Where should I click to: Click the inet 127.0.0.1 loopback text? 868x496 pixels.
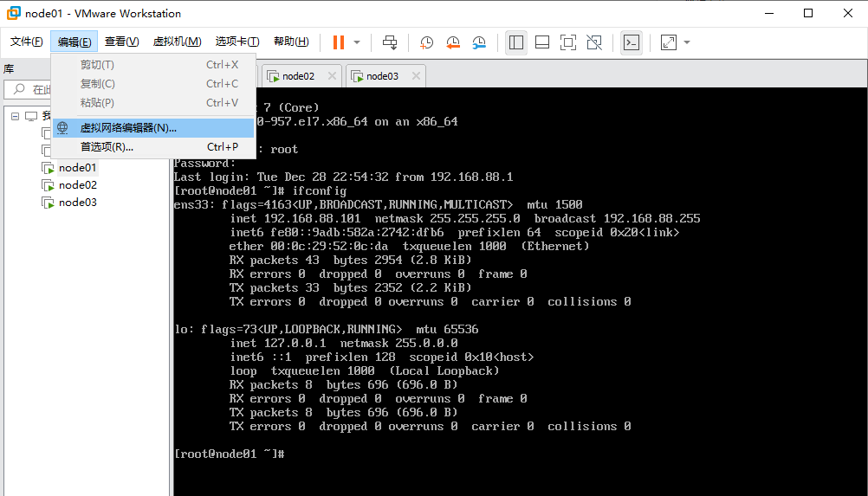click(278, 344)
